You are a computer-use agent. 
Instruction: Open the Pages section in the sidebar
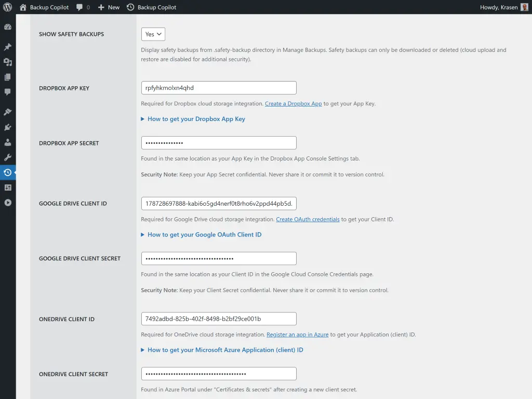click(8, 77)
